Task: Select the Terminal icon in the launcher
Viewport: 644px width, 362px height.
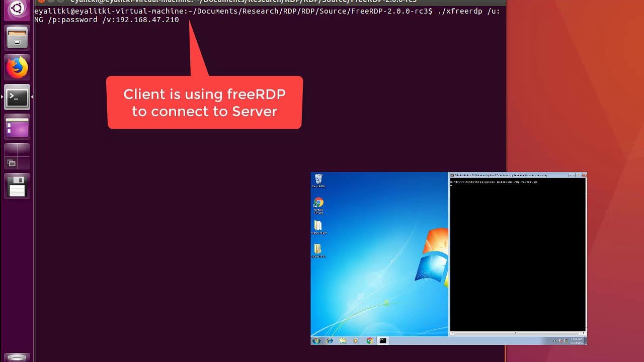Action: click(x=17, y=97)
